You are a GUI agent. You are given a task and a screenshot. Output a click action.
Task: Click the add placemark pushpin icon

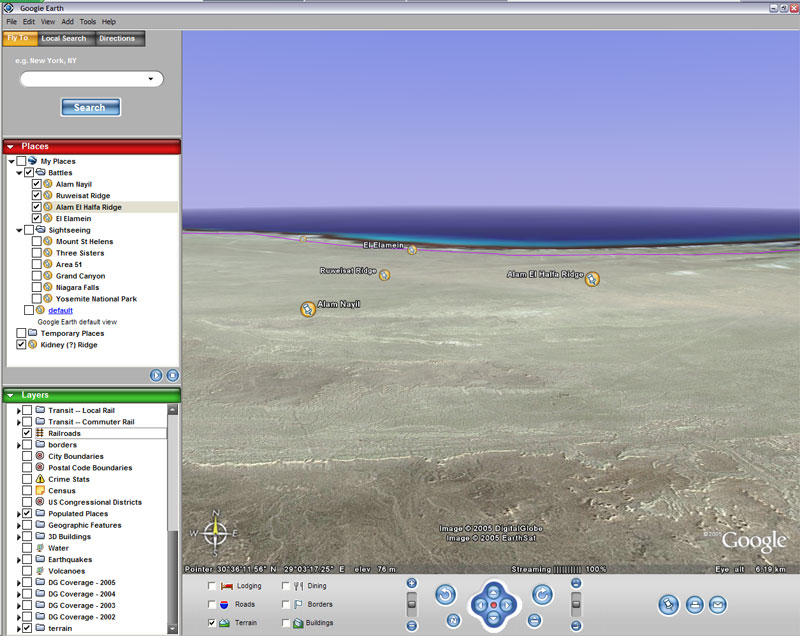[x=669, y=604]
